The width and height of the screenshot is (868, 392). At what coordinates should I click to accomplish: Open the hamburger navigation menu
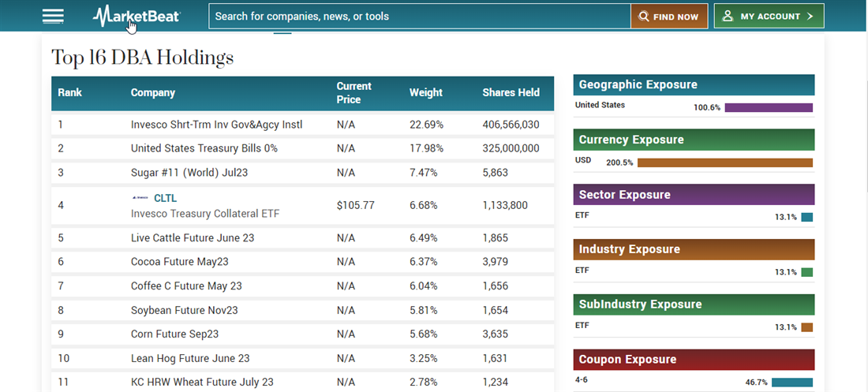(x=54, y=16)
